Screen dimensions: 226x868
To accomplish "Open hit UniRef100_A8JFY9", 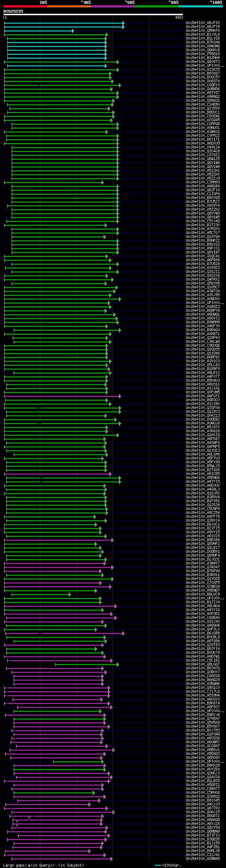I will 203,27.
